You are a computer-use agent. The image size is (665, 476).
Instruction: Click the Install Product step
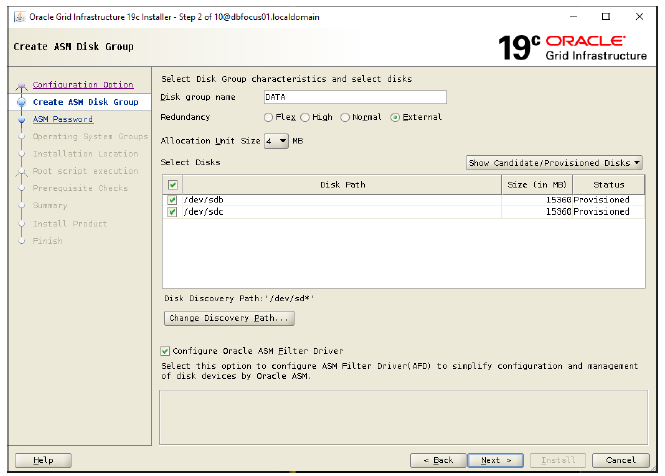point(70,224)
